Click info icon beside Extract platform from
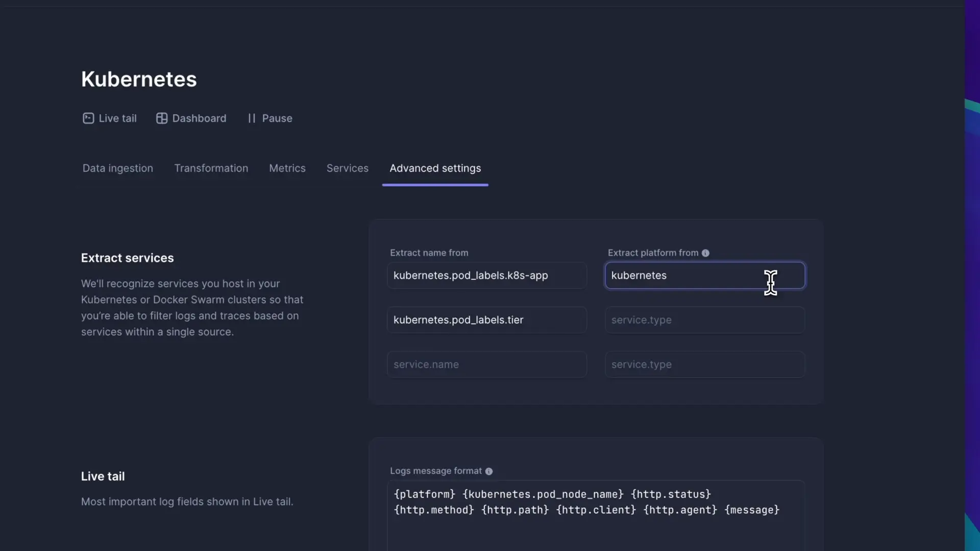The height and width of the screenshot is (551, 980). (x=705, y=253)
